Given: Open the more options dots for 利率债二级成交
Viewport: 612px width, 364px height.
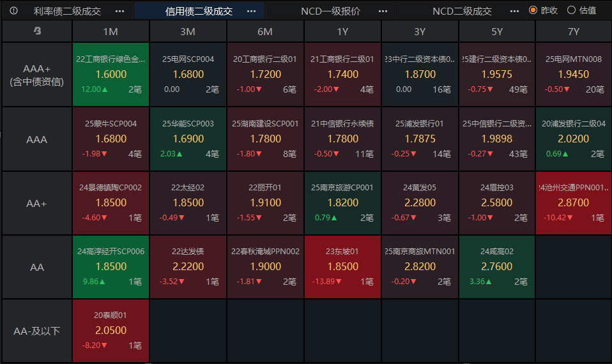Looking at the screenshot, I should point(120,11).
